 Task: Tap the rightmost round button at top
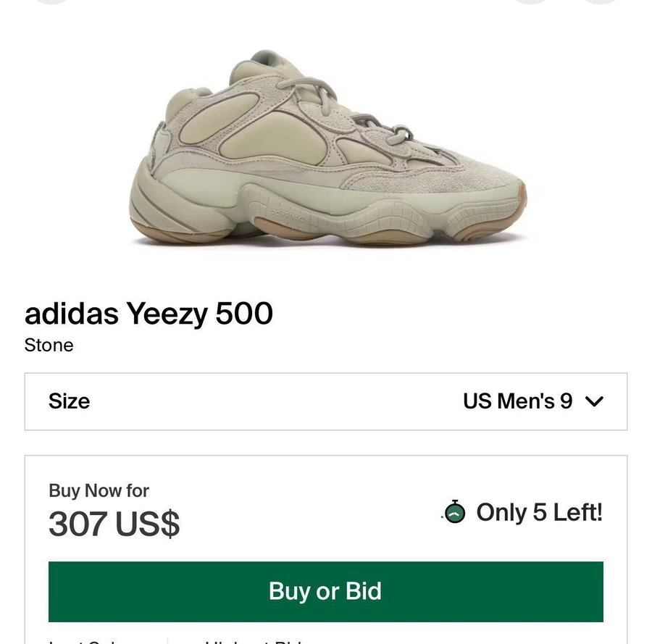[601, 2]
